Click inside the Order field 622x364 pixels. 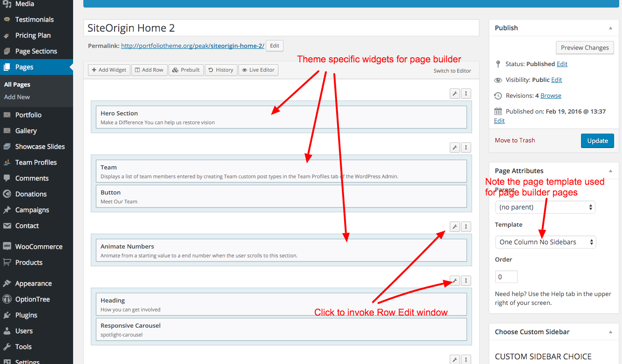coord(506,276)
